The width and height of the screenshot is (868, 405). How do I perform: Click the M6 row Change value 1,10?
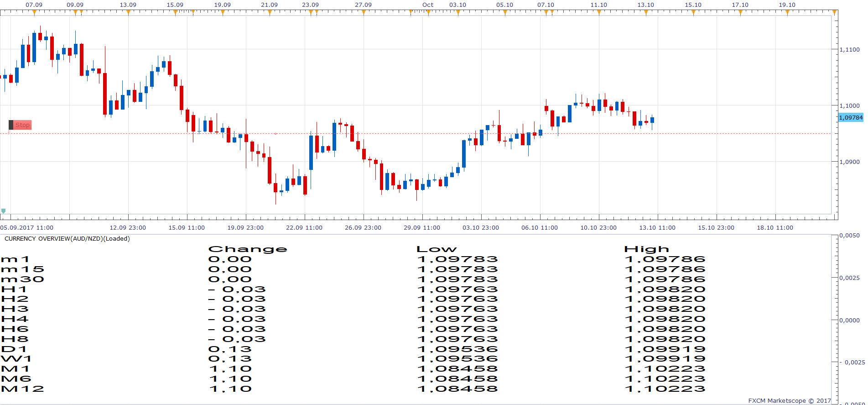click(x=230, y=379)
